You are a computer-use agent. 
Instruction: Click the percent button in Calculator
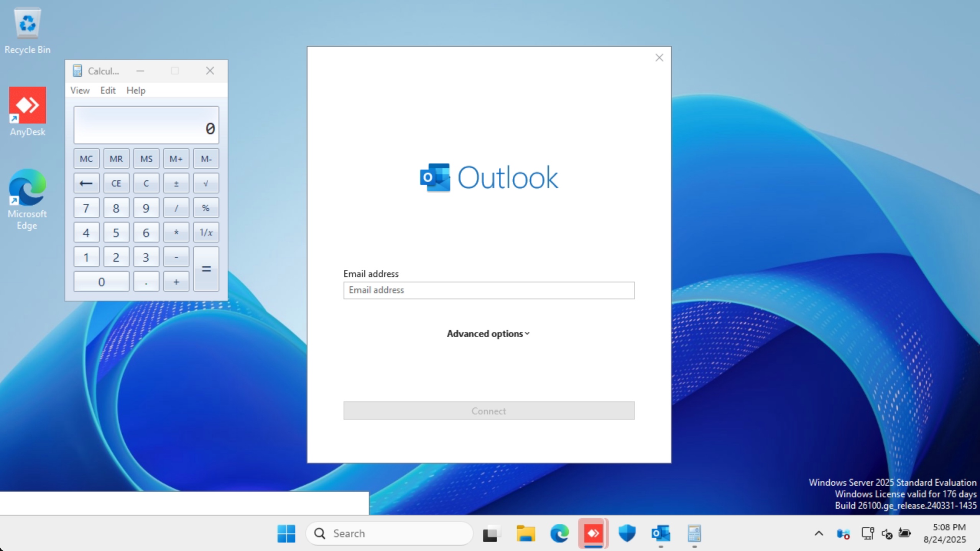pyautogui.click(x=206, y=208)
